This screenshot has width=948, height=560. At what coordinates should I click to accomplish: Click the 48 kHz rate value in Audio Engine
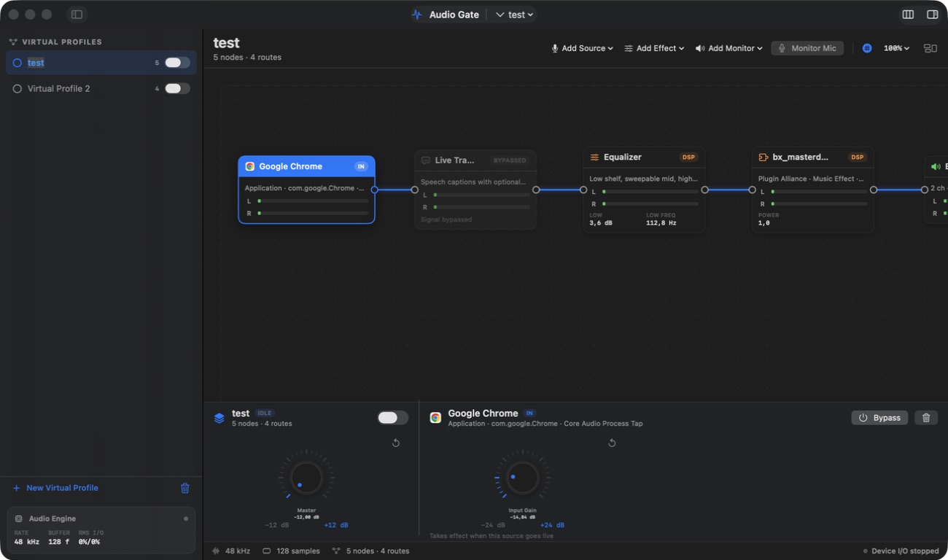coord(27,542)
